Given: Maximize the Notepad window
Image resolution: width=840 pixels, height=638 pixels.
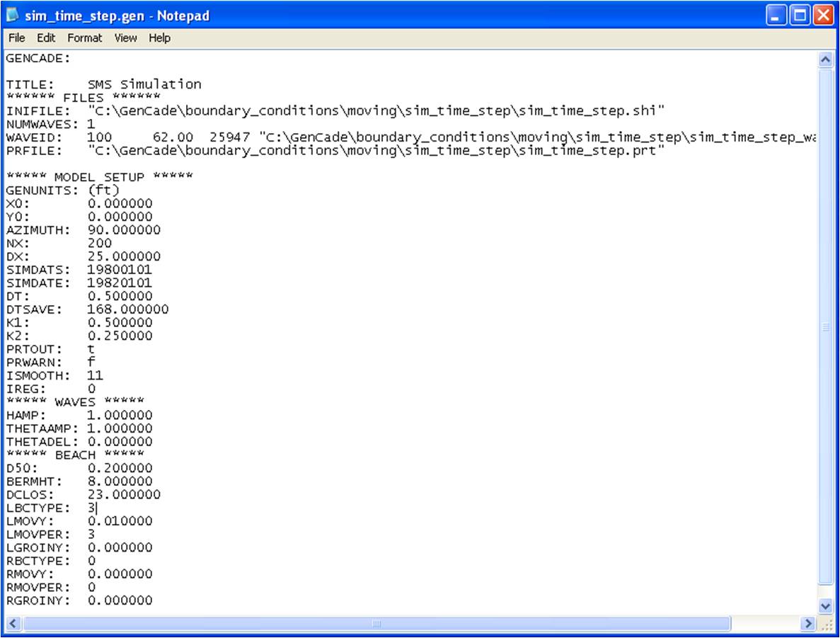Looking at the screenshot, I should 800,16.
